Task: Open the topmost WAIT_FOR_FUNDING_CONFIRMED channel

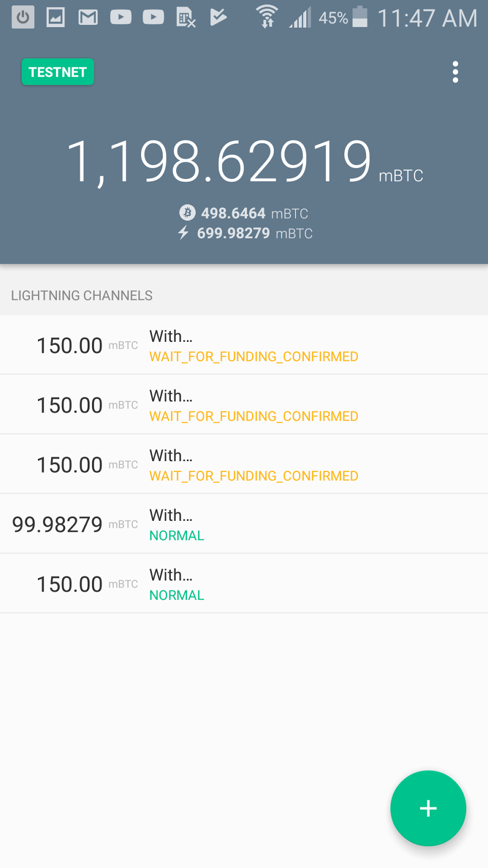Action: [x=244, y=345]
